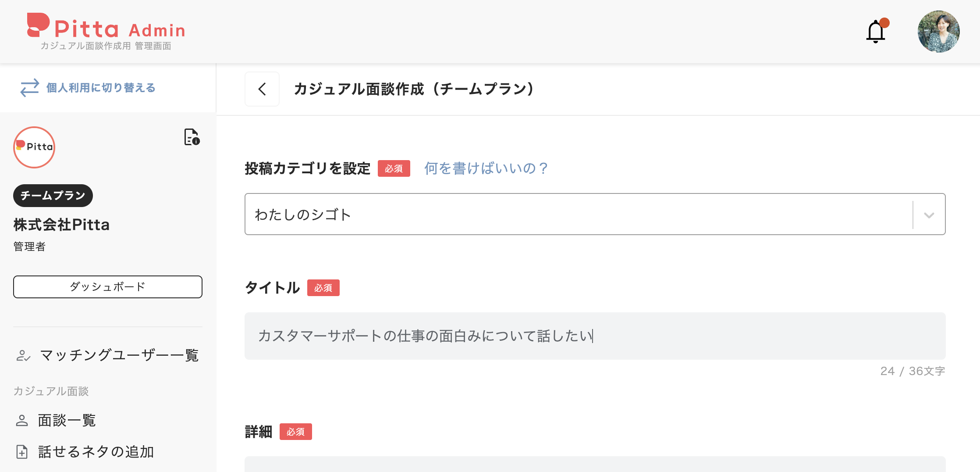Viewport: 980px width, 472px height.
Task: Select the matching user list person-check icon
Action: pos(23,356)
